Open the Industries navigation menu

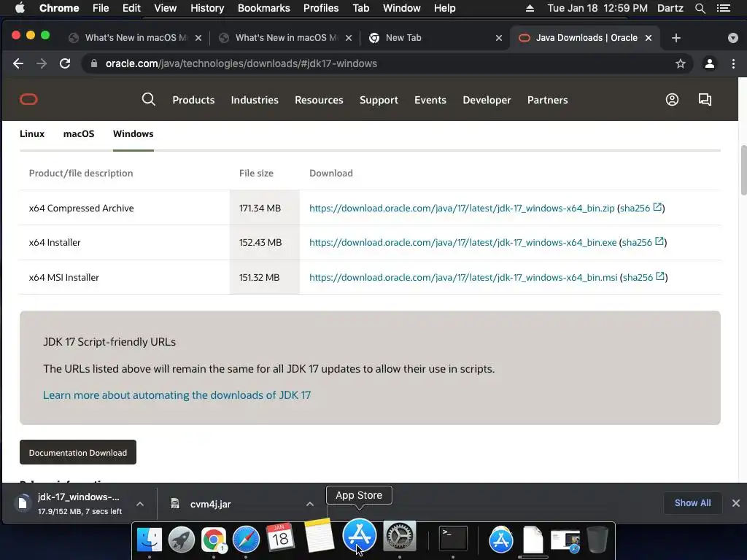point(255,100)
